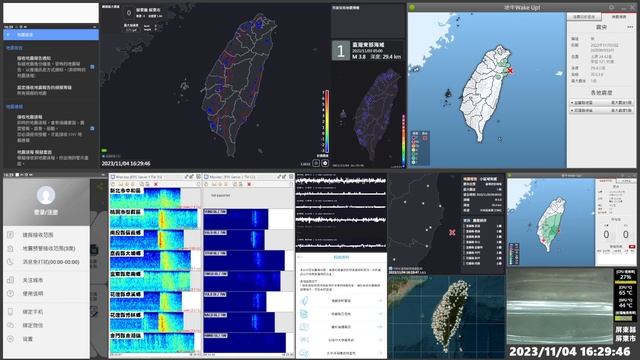The width and height of the screenshot is (640, 360).
Task: Open third list row chevron on white phone page
Action: 380,327
